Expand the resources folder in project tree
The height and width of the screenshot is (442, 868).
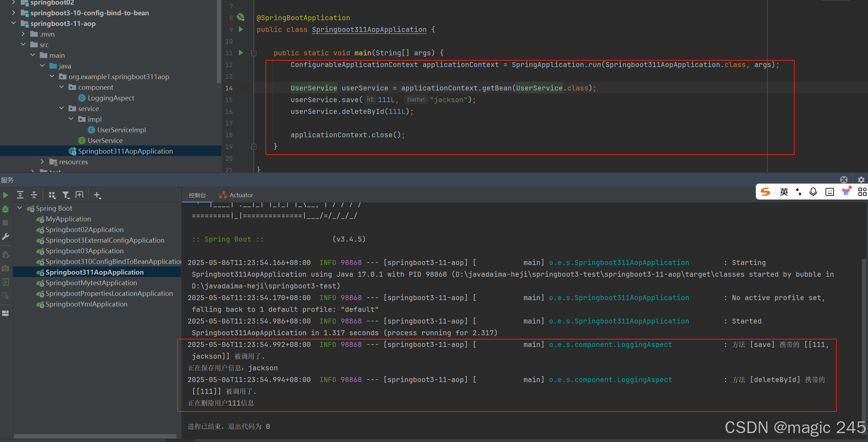(42, 162)
